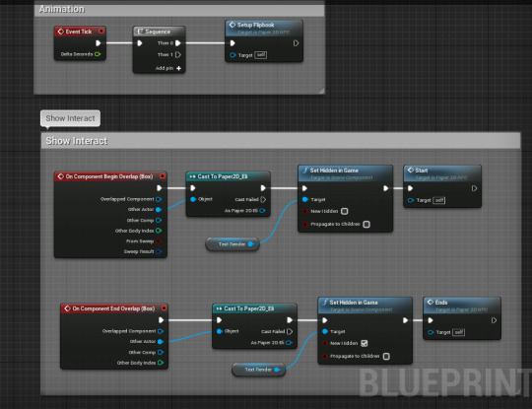Image resolution: width=532 pixels, height=409 pixels.
Task: Click the Start node's execution output pin
Action: 474,188
